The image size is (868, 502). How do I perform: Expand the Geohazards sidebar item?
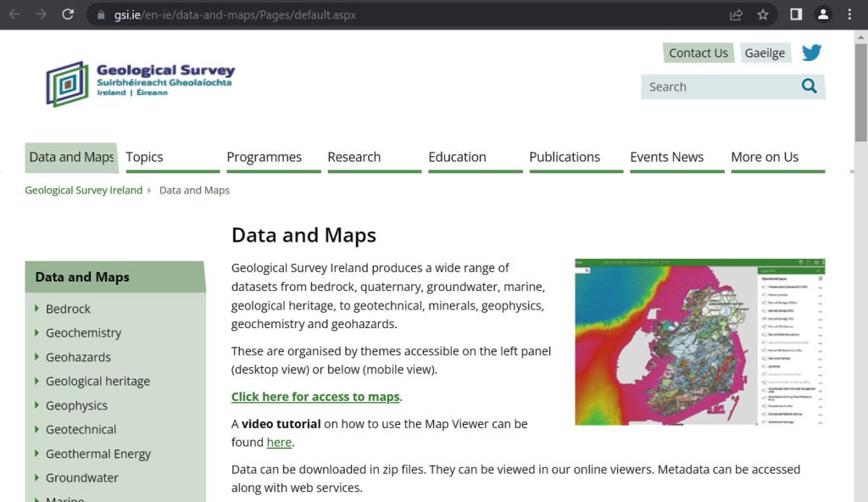coord(78,357)
